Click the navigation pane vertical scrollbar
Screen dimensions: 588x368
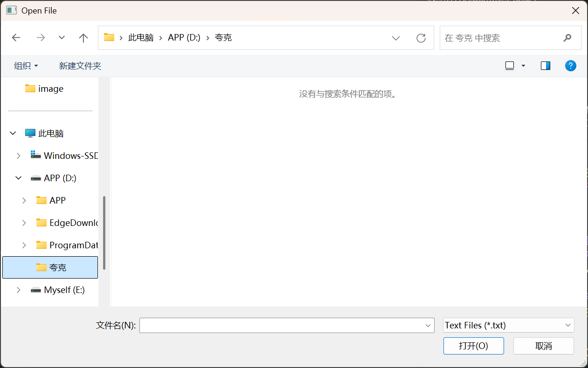click(x=104, y=232)
